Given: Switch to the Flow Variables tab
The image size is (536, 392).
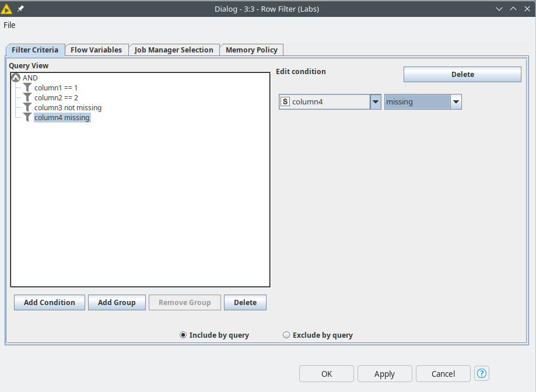Looking at the screenshot, I should [x=96, y=50].
